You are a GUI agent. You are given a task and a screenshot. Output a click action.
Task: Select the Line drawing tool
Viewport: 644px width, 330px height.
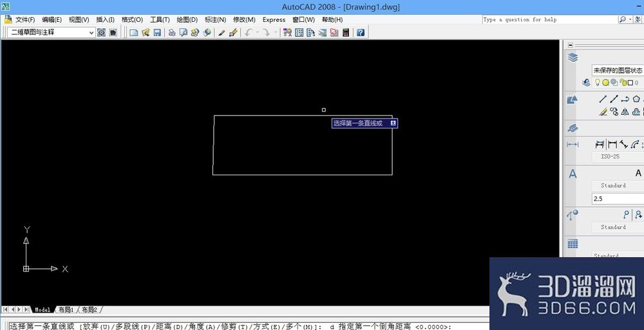[x=603, y=99]
